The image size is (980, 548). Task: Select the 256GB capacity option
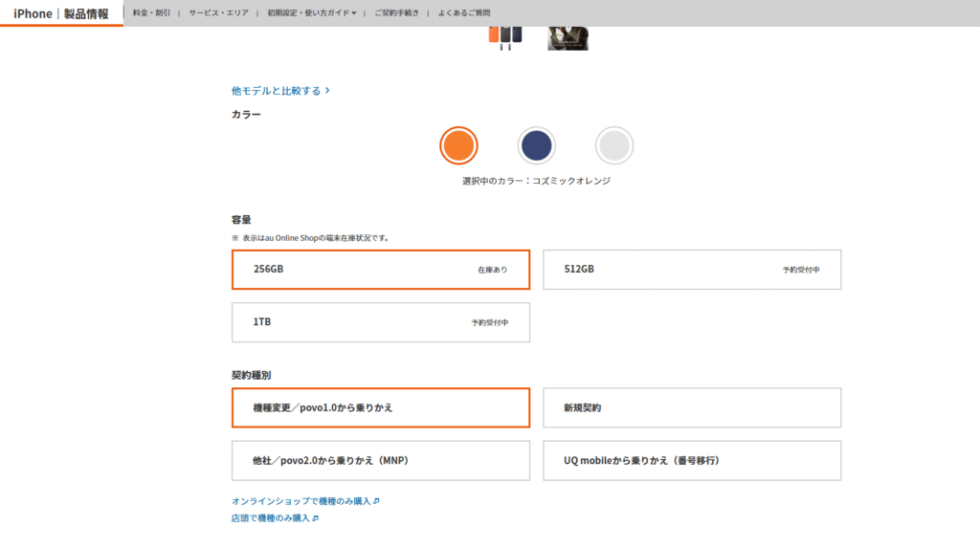coord(380,270)
